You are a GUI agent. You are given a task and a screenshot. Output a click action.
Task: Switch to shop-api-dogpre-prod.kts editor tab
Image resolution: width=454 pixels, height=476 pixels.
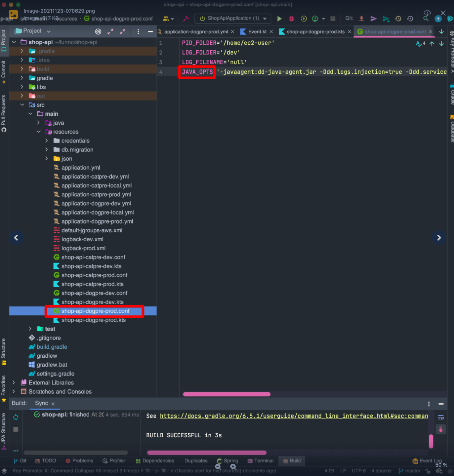[x=316, y=32]
